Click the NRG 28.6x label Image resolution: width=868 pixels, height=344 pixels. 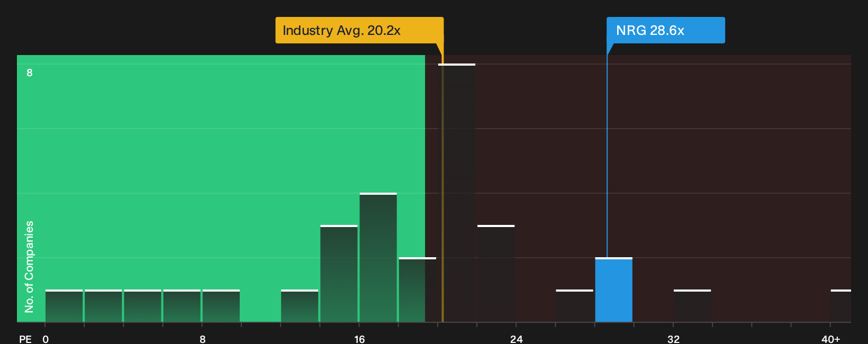[665, 30]
